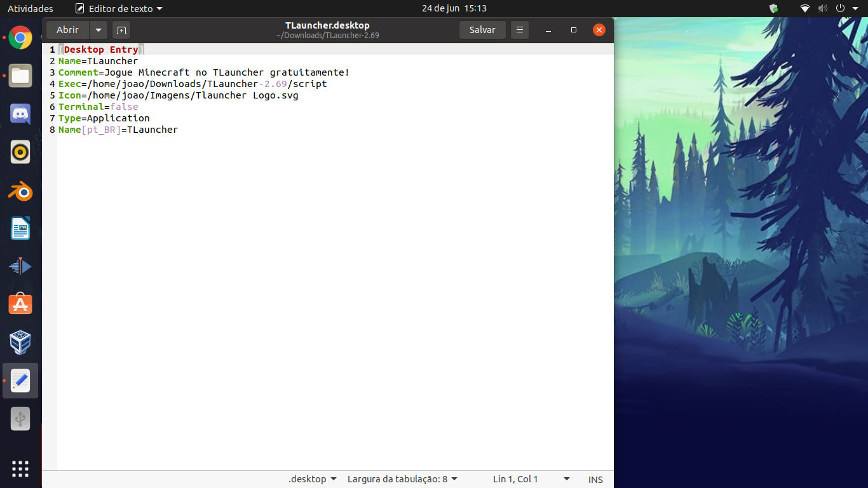Open Google Chrome from the dock

pos(20,38)
